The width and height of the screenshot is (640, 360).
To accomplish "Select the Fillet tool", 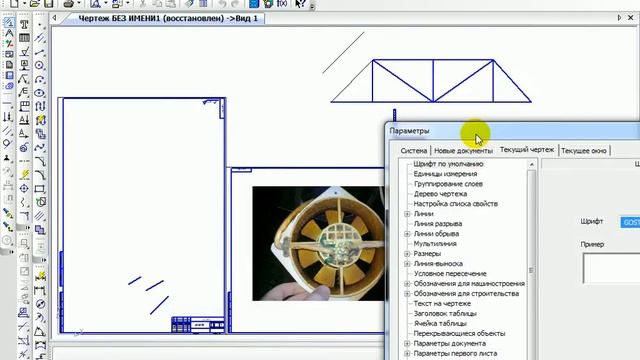I will [x=40, y=176].
